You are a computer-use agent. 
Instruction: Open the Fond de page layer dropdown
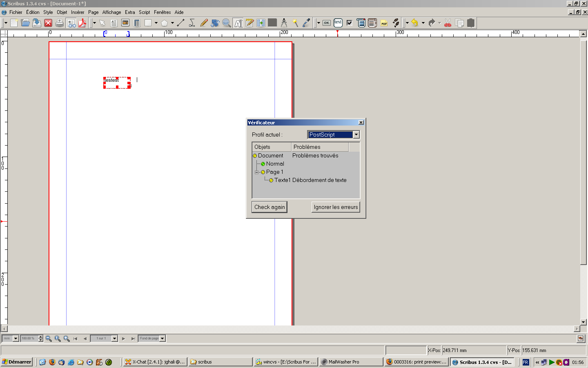point(162,339)
